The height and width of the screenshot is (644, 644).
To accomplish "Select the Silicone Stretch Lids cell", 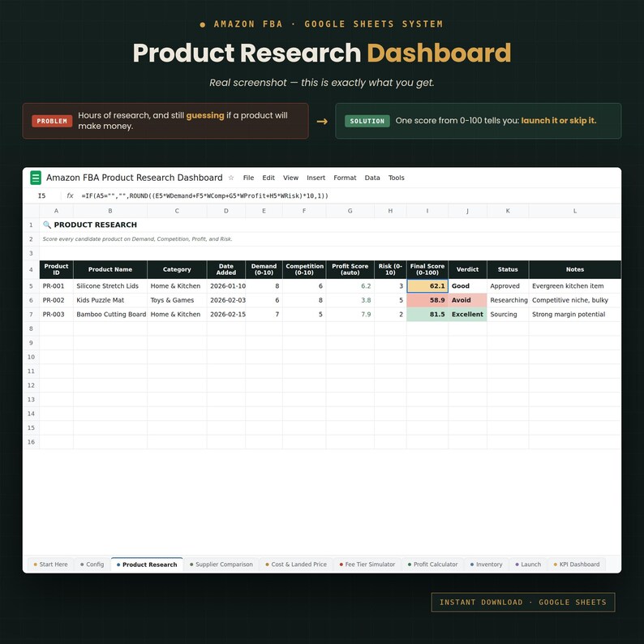I will (110, 286).
